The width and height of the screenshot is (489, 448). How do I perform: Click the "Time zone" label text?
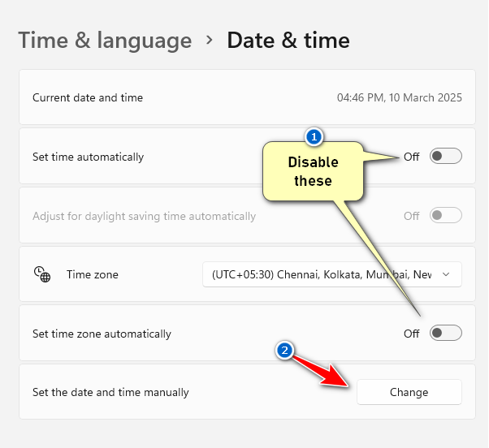pos(93,274)
